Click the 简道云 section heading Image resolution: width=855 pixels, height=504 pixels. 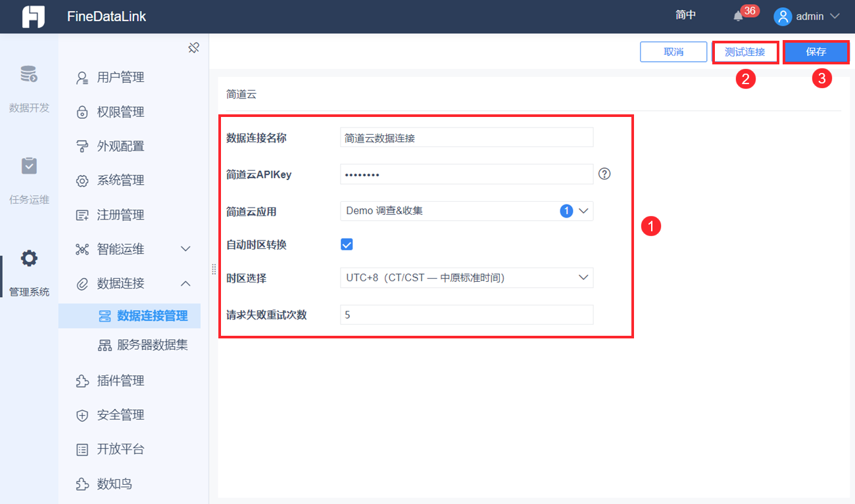241,94
